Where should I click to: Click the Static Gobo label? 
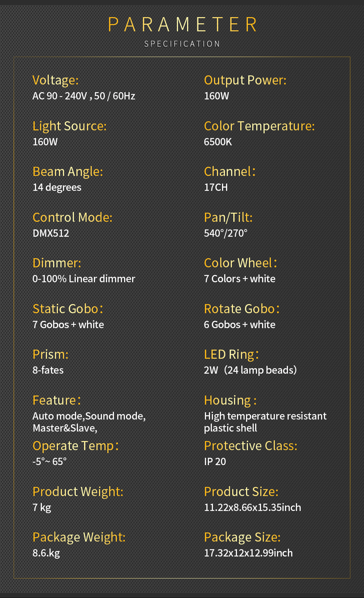pyautogui.click(x=68, y=309)
